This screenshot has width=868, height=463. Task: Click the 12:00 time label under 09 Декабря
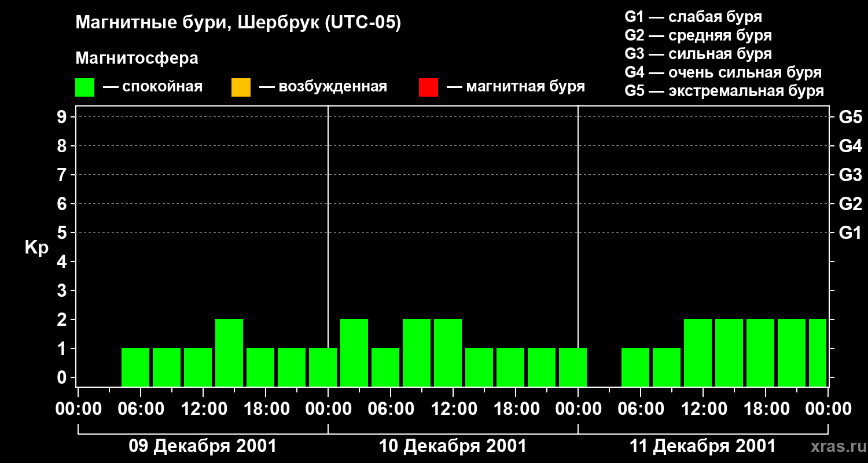click(x=203, y=409)
